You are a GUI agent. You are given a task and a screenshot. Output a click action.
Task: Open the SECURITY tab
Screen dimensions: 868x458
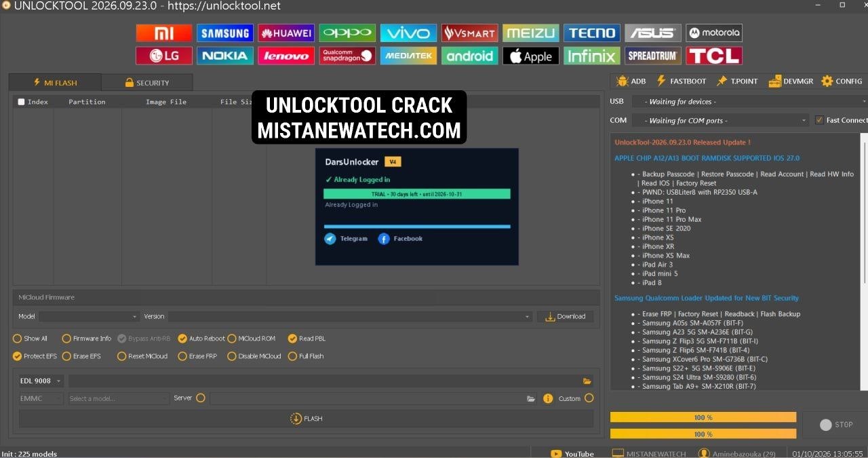pos(147,83)
